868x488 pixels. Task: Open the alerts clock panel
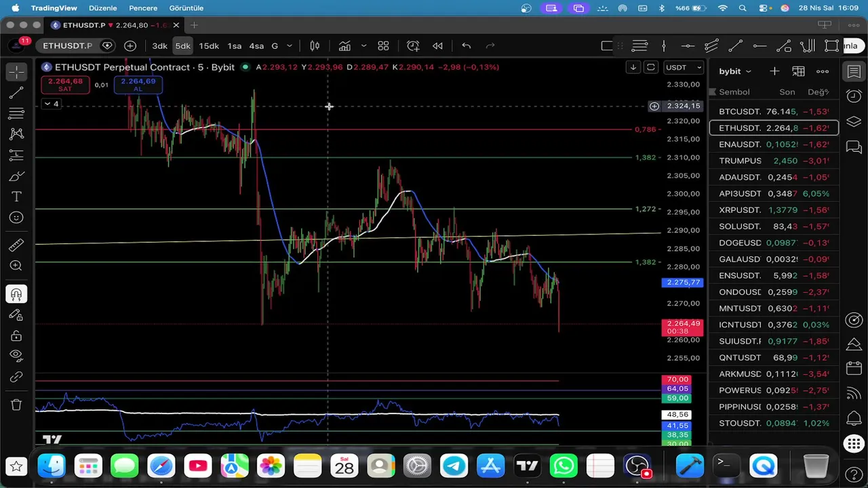854,96
